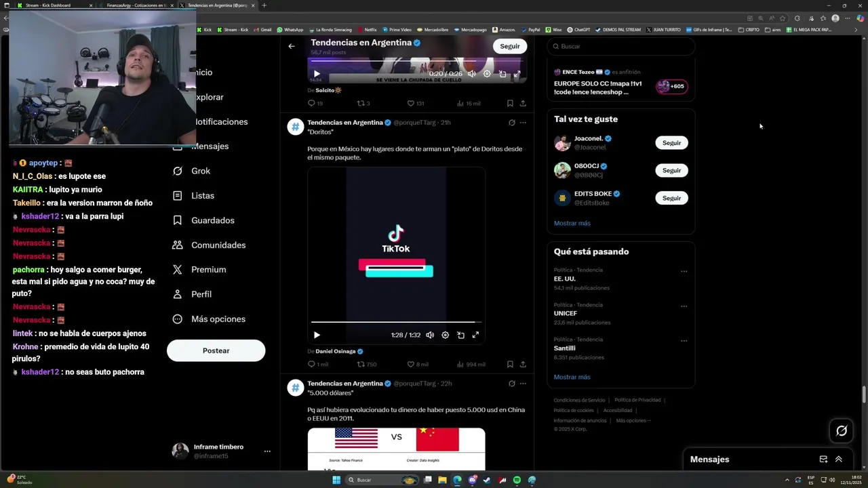Repost the Solcito post (3)

[x=363, y=103]
